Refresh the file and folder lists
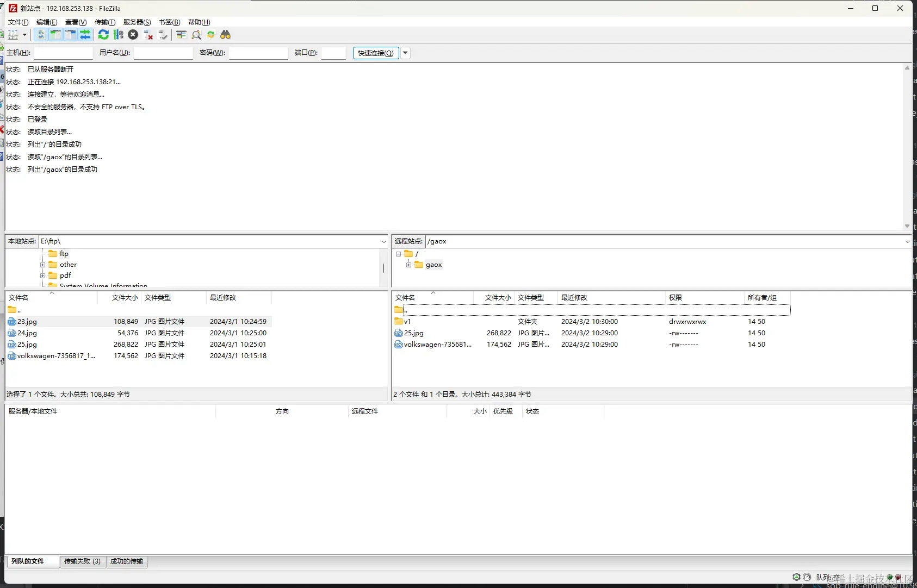 [x=103, y=35]
